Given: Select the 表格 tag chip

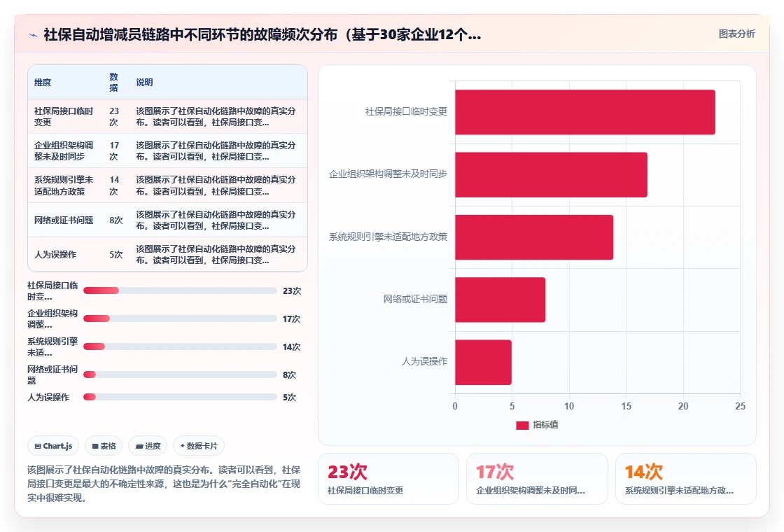Looking at the screenshot, I should (104, 446).
